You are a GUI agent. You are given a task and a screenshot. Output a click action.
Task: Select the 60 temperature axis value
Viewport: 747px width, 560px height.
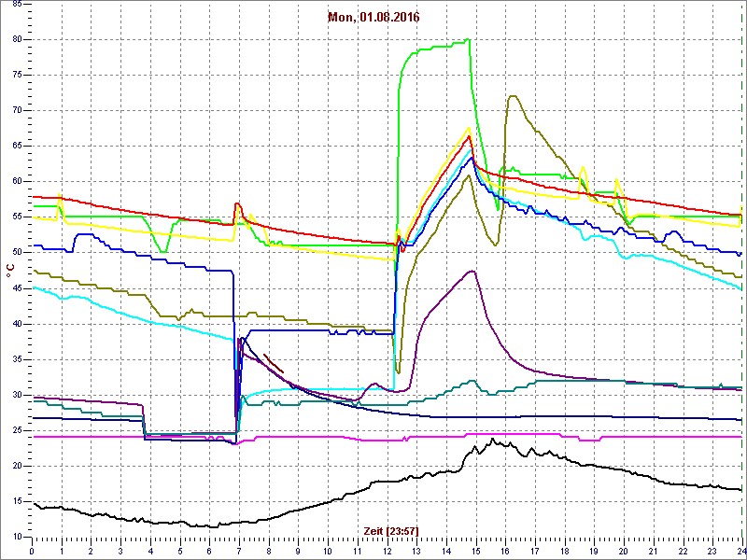(x=15, y=181)
